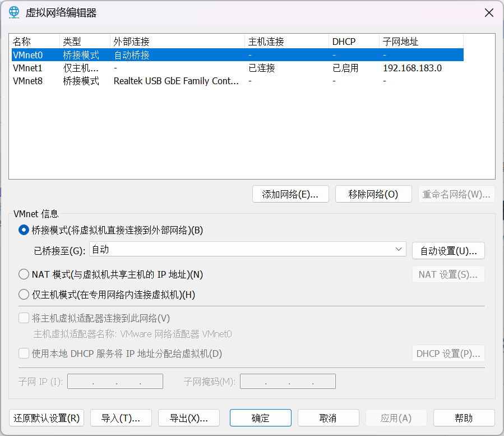This screenshot has height=436, width=504.
Task: Toggle 使用本地 DHCP 服务 checkbox
Action: 24,354
